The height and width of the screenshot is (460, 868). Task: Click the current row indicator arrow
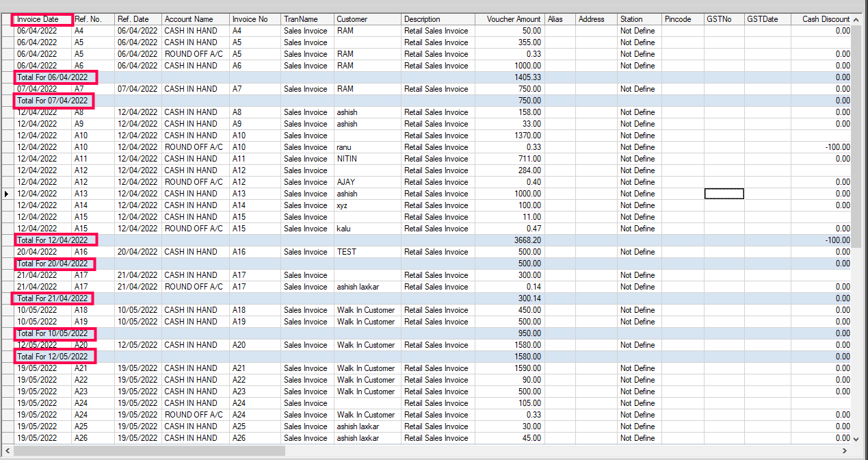[x=7, y=194]
